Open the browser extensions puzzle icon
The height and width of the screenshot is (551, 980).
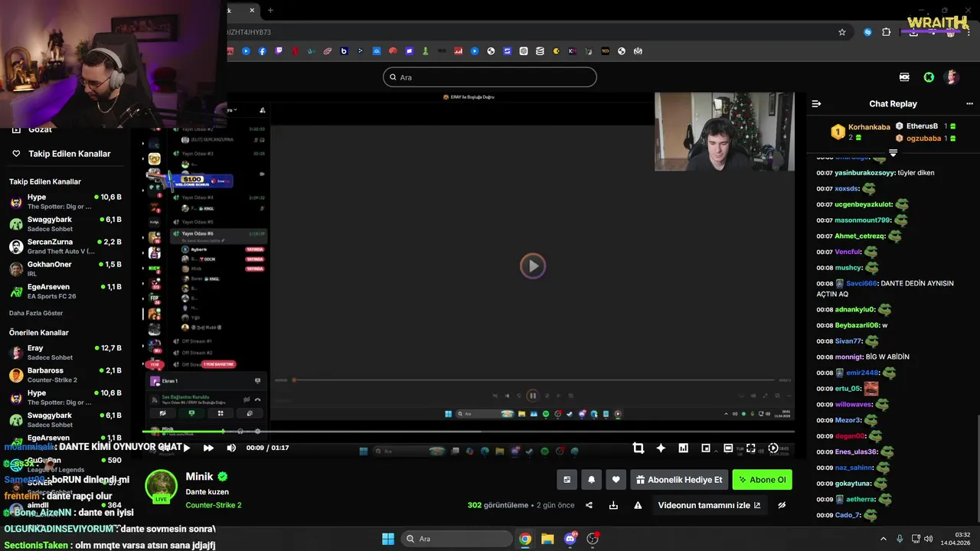pyautogui.click(x=887, y=32)
